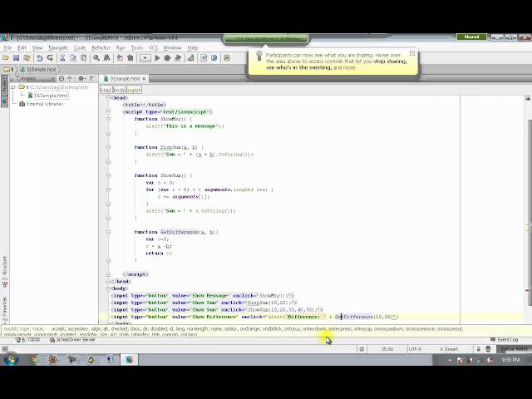Select 01Sample.html in the project tree

pos(51,96)
